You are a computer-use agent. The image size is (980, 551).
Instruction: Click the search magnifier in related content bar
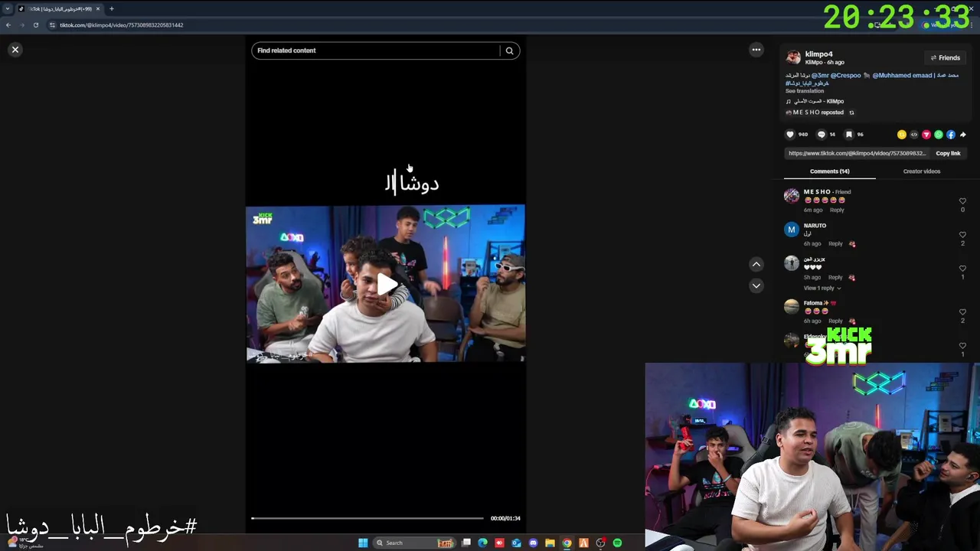tap(509, 51)
